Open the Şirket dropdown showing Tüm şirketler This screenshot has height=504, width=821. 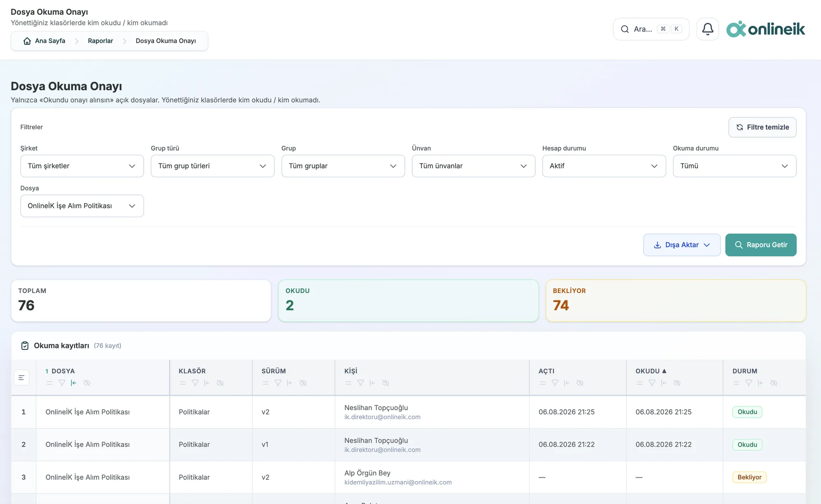82,166
